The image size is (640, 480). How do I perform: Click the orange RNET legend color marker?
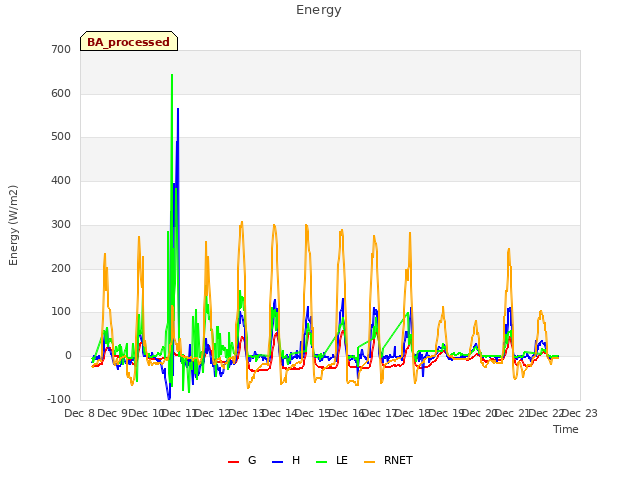click(369, 462)
